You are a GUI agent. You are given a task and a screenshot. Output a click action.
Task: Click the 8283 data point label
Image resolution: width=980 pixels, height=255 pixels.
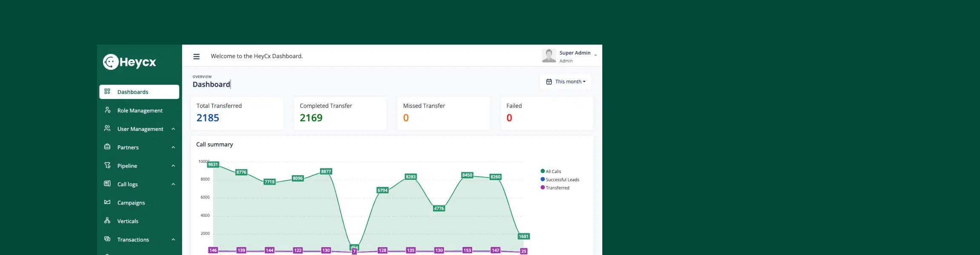[x=411, y=176]
